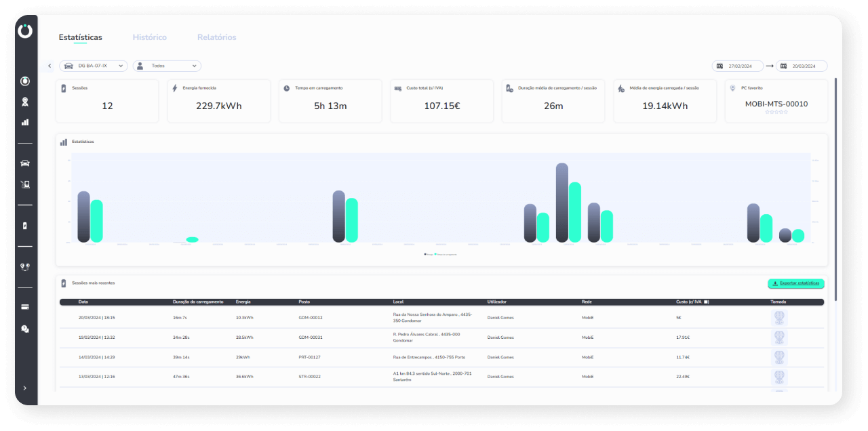Open the start date field 27/02/2024

coord(738,66)
